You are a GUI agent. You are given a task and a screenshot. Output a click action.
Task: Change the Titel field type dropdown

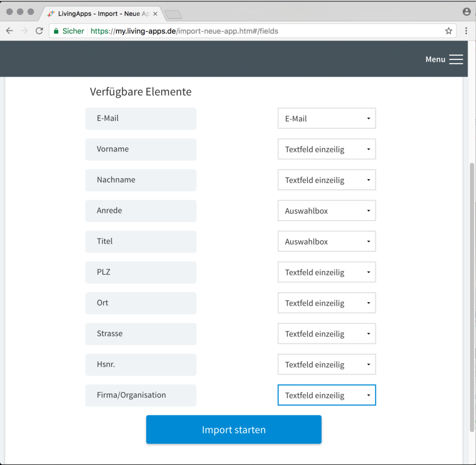pyautogui.click(x=327, y=242)
